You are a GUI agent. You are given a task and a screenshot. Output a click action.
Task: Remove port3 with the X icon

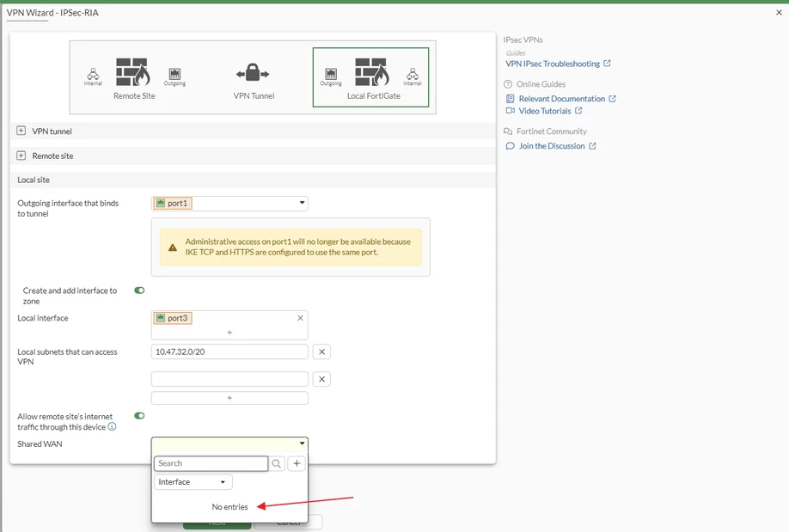click(300, 318)
